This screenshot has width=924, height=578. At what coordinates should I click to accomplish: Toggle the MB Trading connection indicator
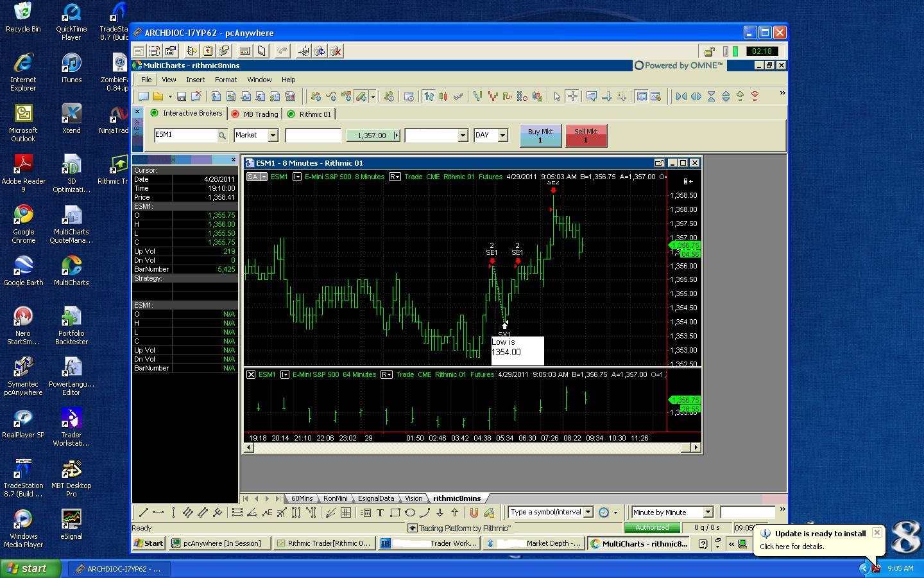[235, 114]
